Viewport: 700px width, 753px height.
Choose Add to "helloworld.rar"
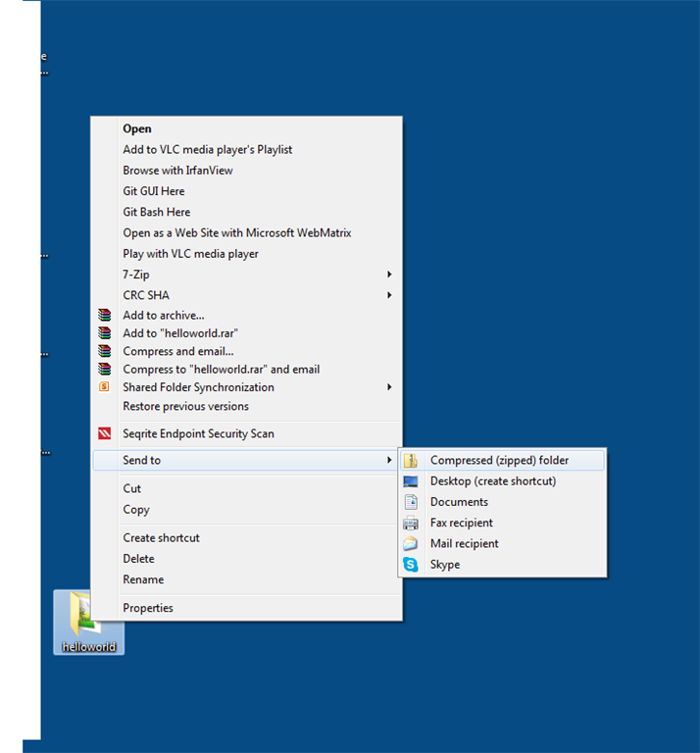(x=247, y=333)
